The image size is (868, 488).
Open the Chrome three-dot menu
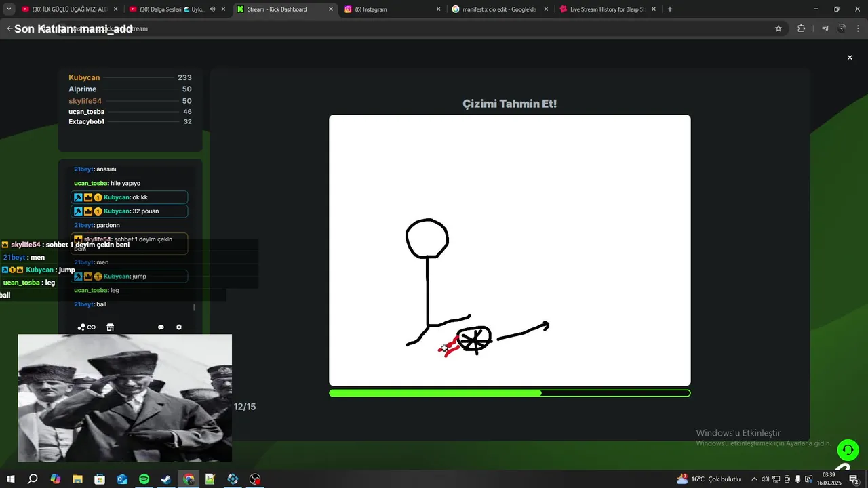[x=859, y=28]
